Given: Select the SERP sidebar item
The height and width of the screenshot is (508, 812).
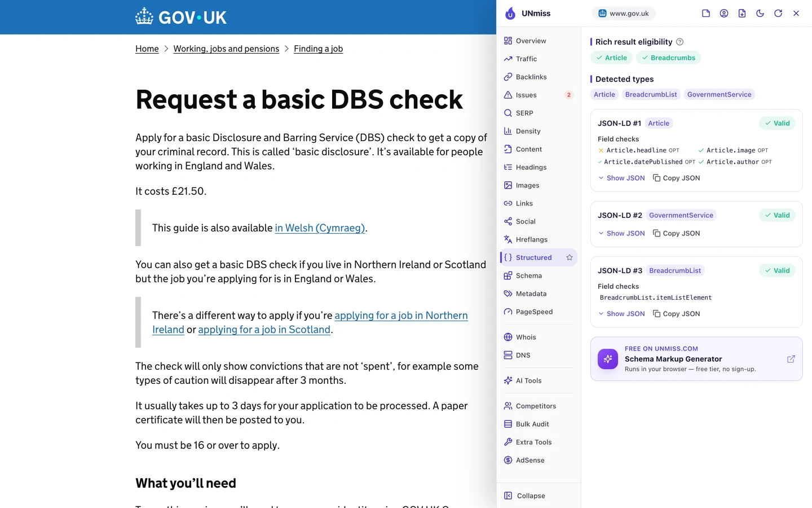Looking at the screenshot, I should click(x=539, y=113).
